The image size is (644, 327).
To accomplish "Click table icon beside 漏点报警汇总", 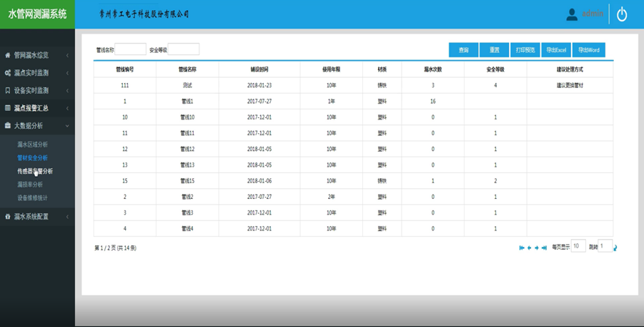I will 7,108.
